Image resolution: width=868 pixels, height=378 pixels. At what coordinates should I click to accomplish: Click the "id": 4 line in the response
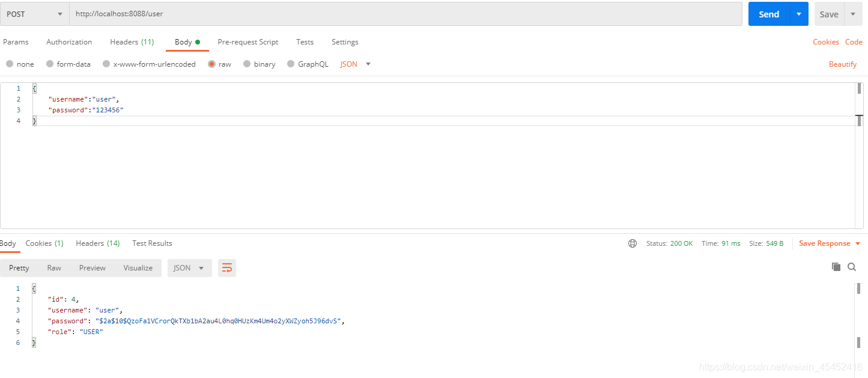[64, 299]
